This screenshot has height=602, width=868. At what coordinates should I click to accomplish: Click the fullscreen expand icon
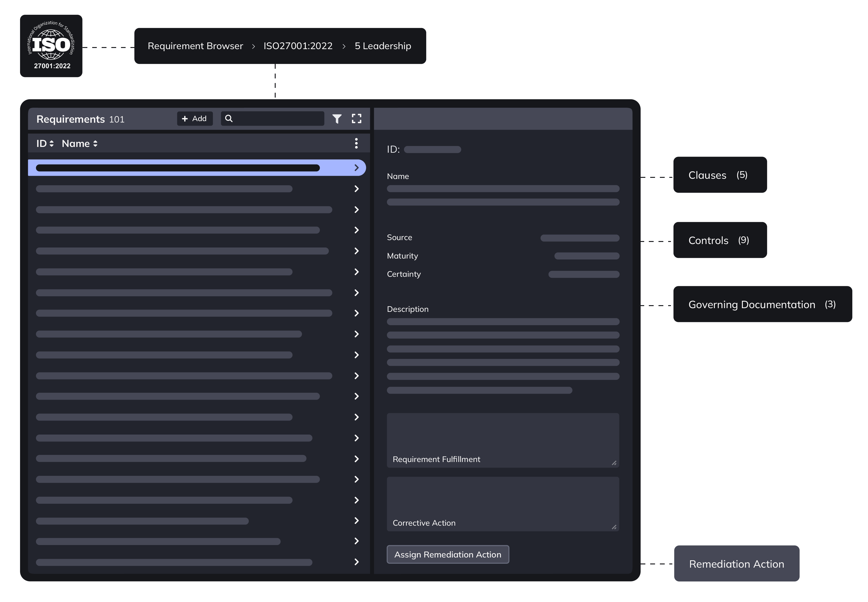point(356,119)
